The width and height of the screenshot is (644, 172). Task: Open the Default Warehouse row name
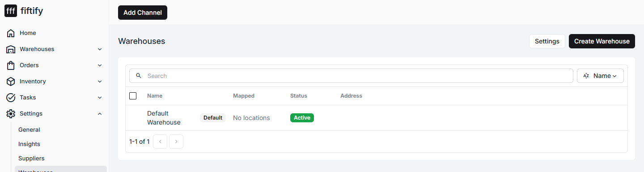click(x=164, y=118)
